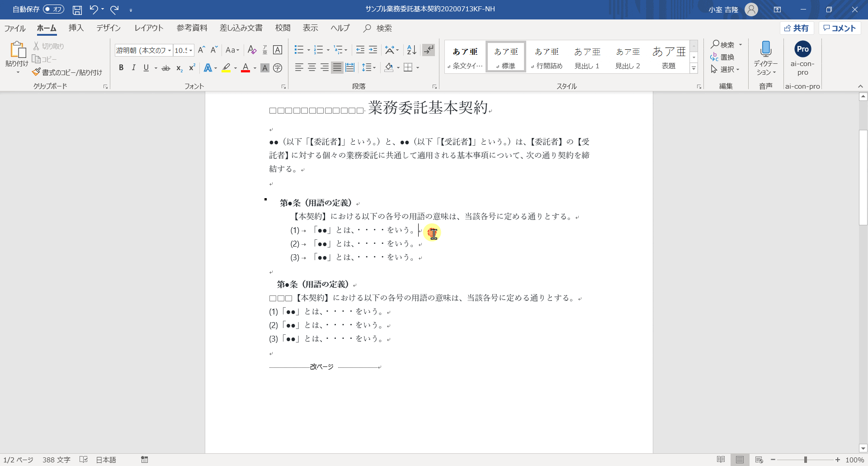This screenshot has width=868, height=466.
Task: Collapse the ribbon with chevron
Action: tap(860, 86)
